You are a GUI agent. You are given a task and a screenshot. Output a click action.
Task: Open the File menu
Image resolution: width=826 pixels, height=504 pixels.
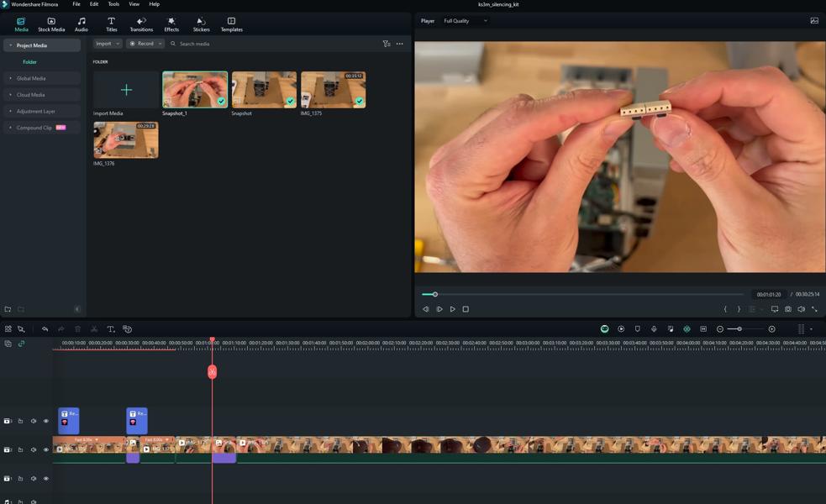(x=76, y=4)
